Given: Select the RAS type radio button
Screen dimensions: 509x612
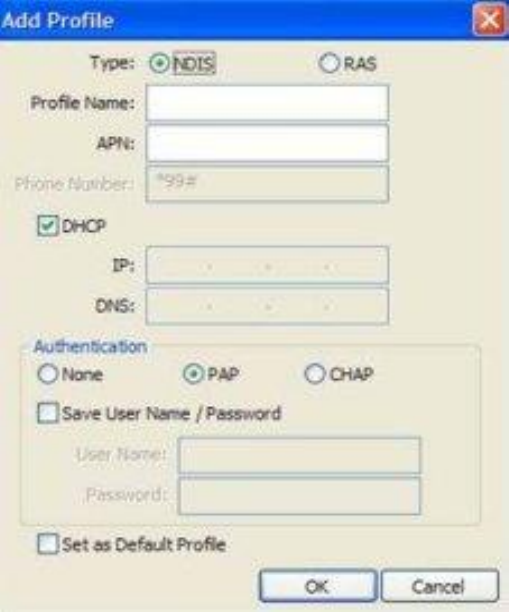Looking at the screenshot, I should 329,63.
